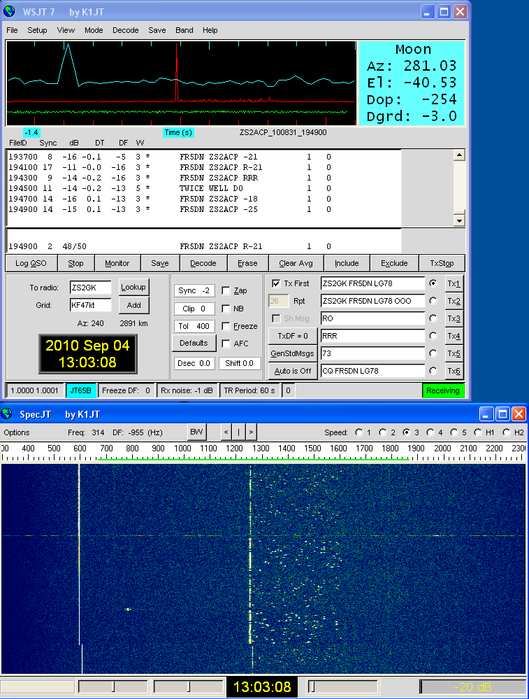Screen dimensions: 529x699
Task: Click the Decode button
Action: tap(203, 263)
